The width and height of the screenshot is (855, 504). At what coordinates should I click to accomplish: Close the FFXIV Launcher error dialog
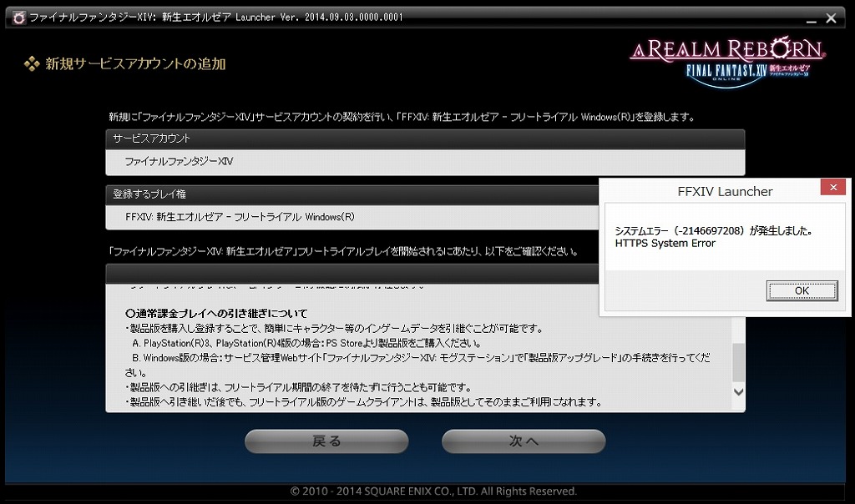(832, 187)
